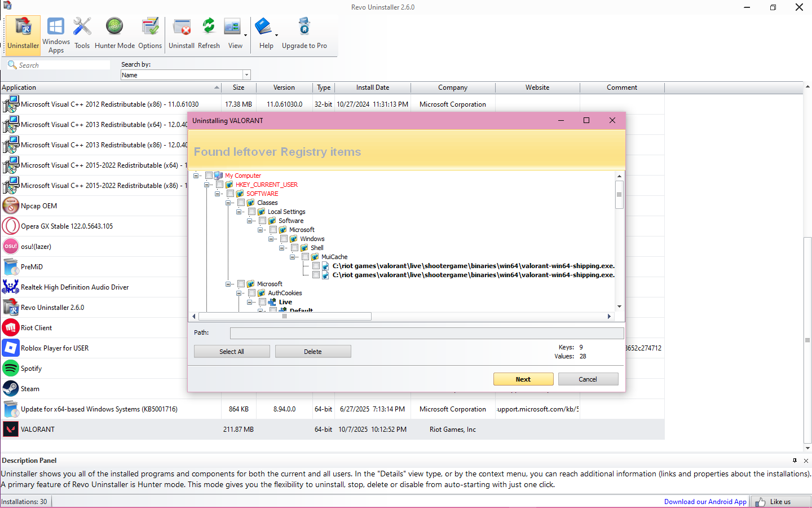
Task: Switch to Windows Apps list
Action: 56,35
